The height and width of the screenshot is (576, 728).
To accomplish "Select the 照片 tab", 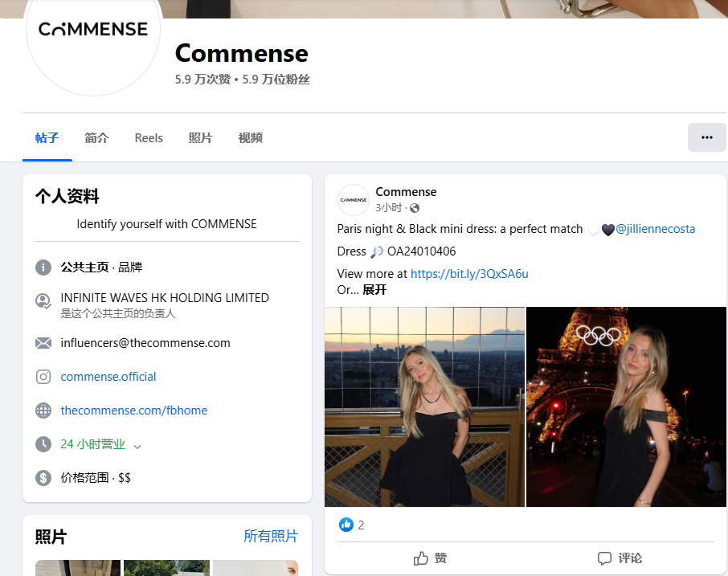I will [200, 138].
